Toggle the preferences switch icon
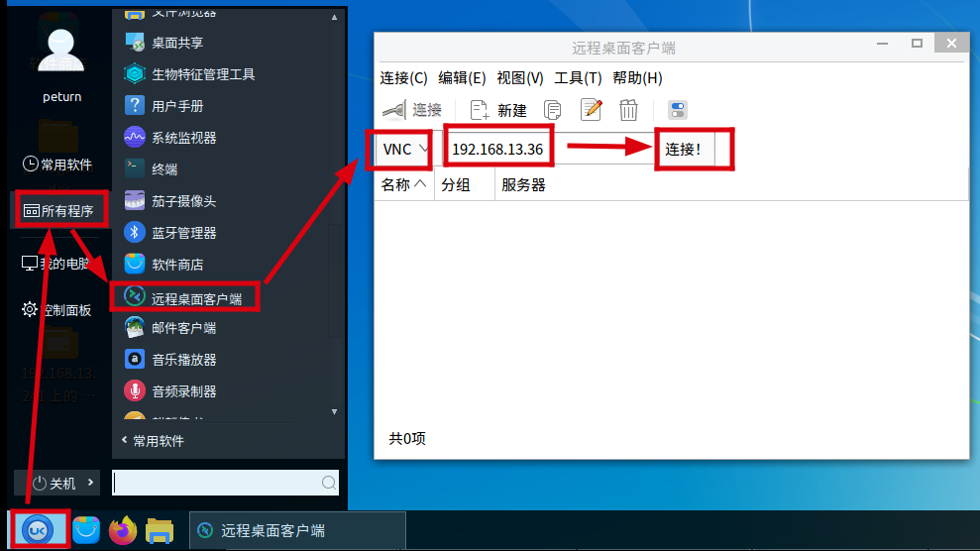The width and height of the screenshot is (980, 551). tap(678, 111)
